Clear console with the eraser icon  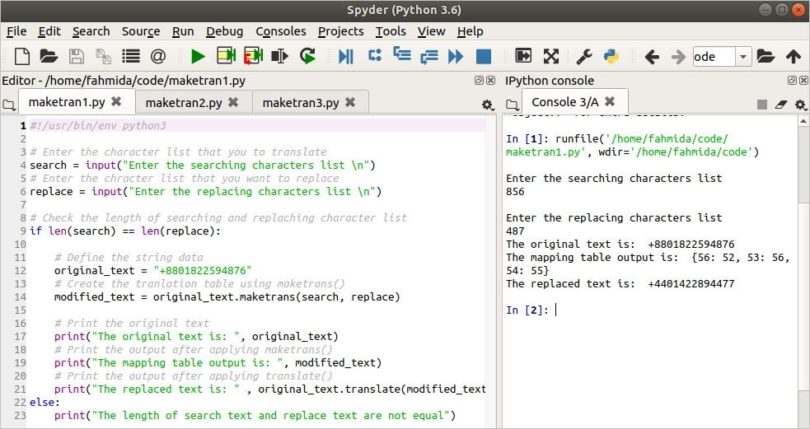point(781,104)
